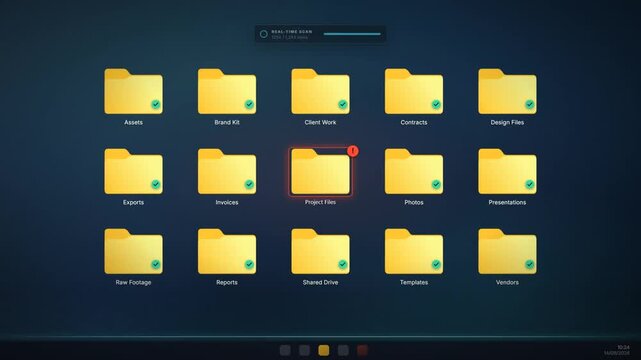Click the red alert badge on Project Files

point(353,151)
